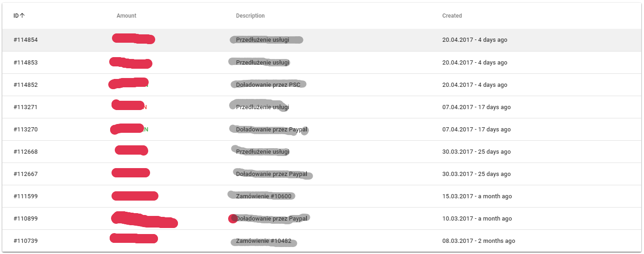This screenshot has width=644, height=254.
Task: Sort by the Created column header
Action: tap(452, 16)
